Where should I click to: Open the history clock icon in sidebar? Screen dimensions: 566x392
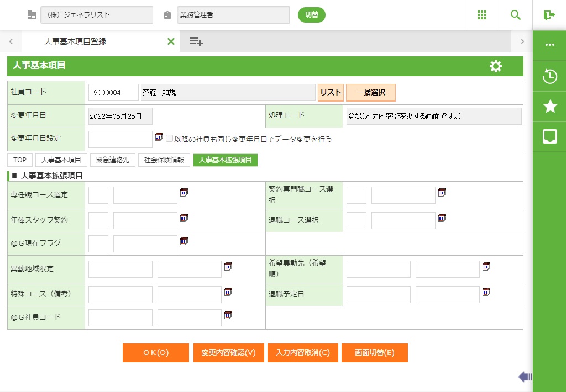click(549, 77)
